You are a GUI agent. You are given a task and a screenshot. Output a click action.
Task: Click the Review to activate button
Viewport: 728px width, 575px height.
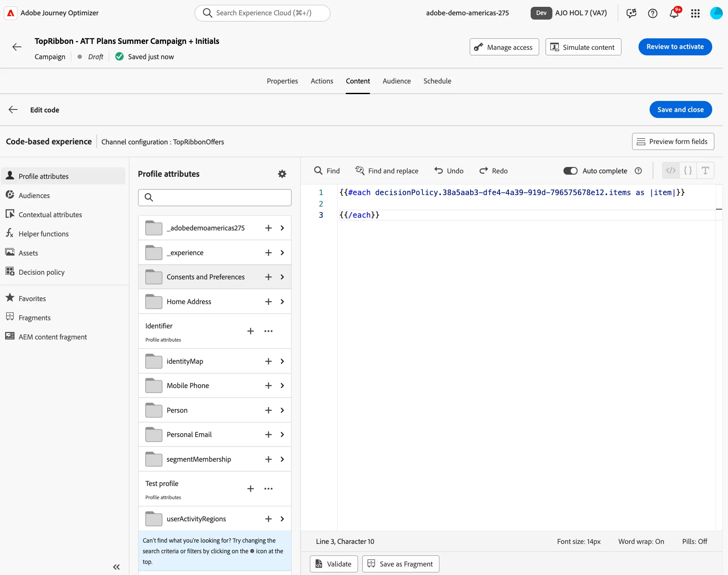(x=675, y=47)
